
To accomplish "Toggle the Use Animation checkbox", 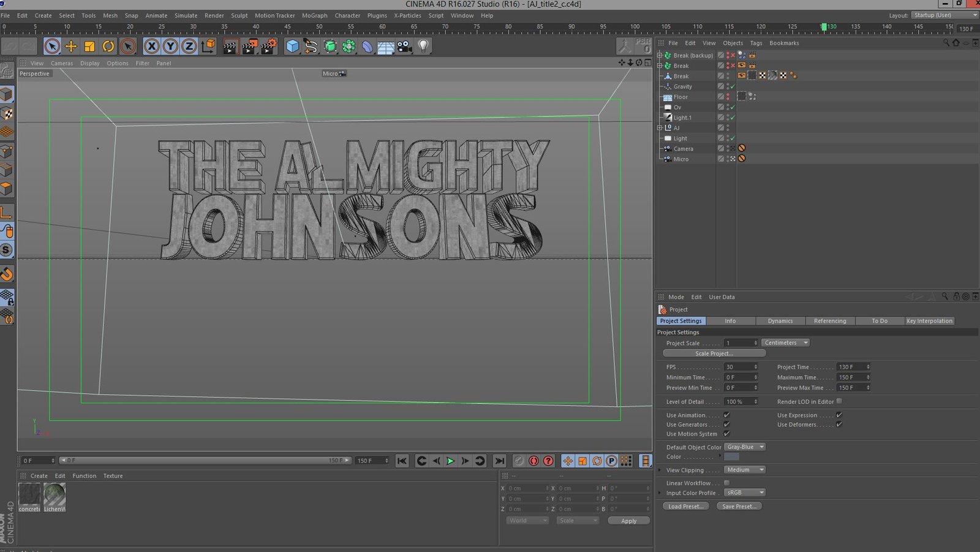I will 727,415.
